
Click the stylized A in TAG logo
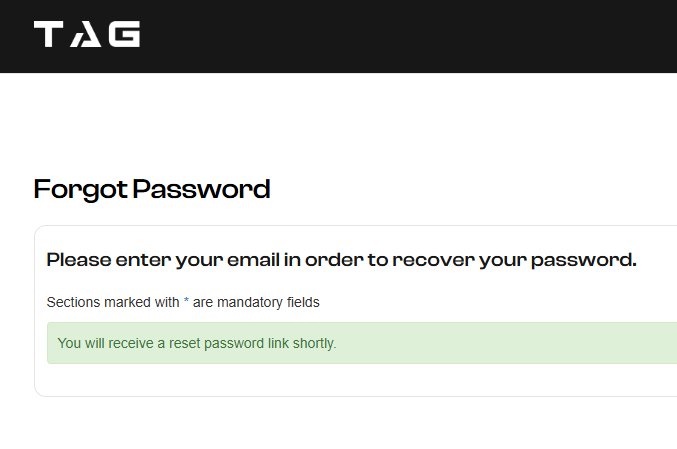pyautogui.click(x=86, y=34)
